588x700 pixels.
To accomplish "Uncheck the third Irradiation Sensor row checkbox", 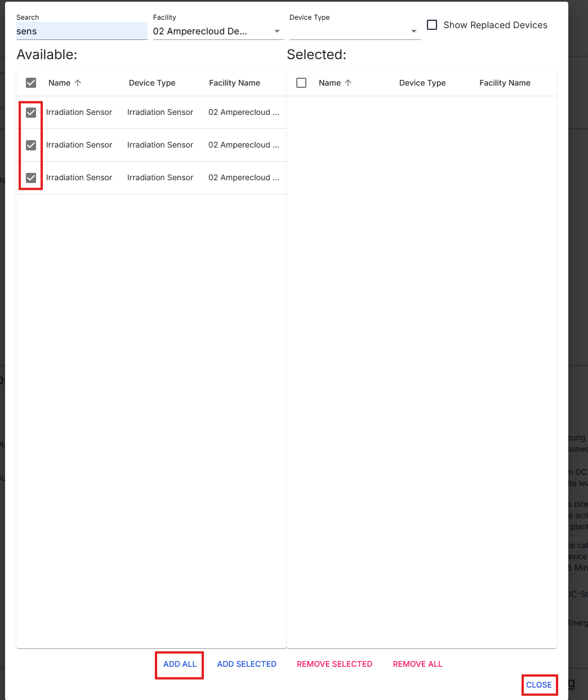I will pos(31,178).
